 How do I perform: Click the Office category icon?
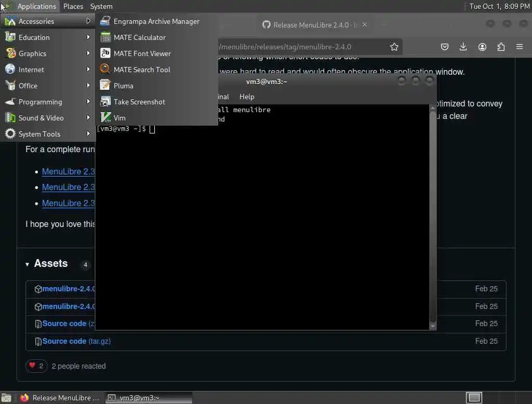click(10, 86)
